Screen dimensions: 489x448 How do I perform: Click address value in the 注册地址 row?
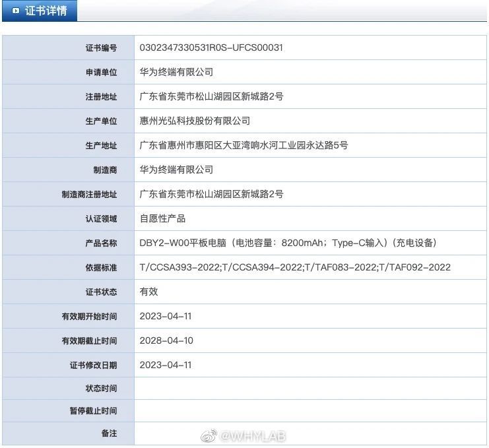211,96
